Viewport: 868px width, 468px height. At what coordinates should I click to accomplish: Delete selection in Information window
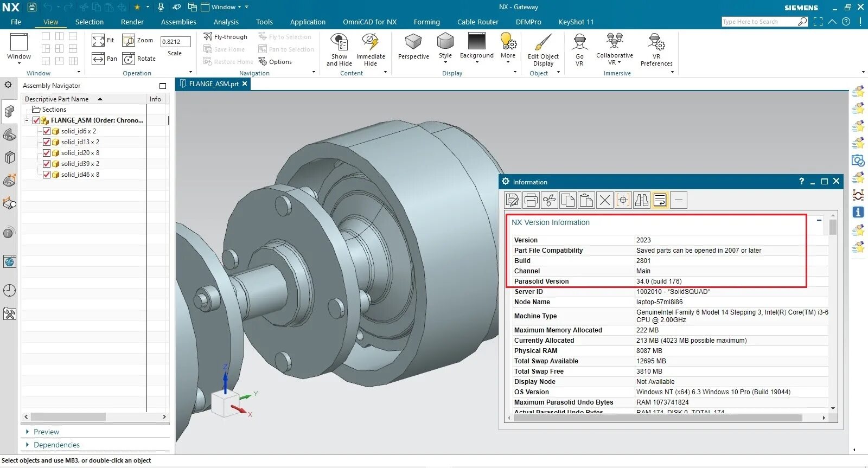[605, 200]
